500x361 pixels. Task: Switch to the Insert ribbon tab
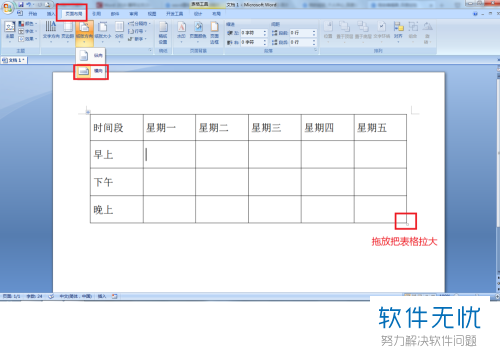(x=51, y=14)
